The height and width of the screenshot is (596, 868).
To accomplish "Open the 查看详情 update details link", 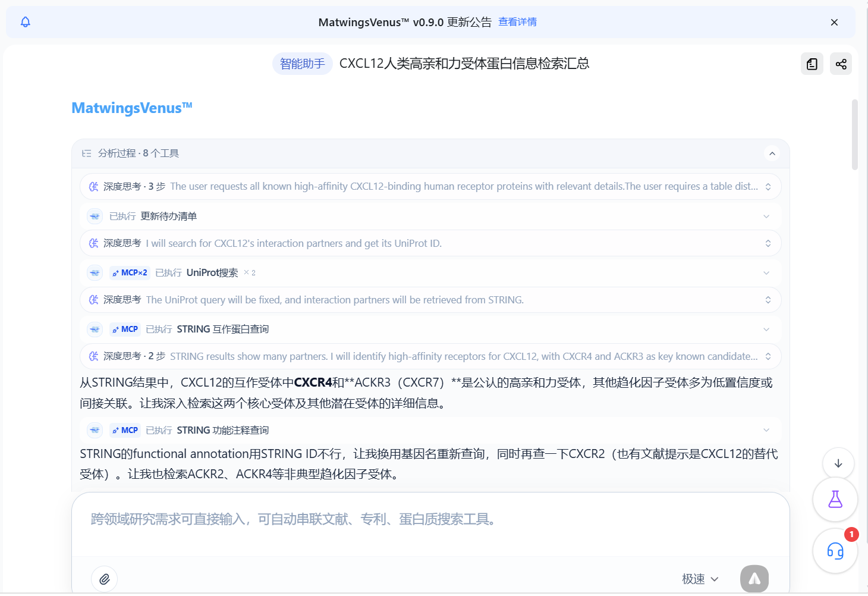I will pos(517,22).
